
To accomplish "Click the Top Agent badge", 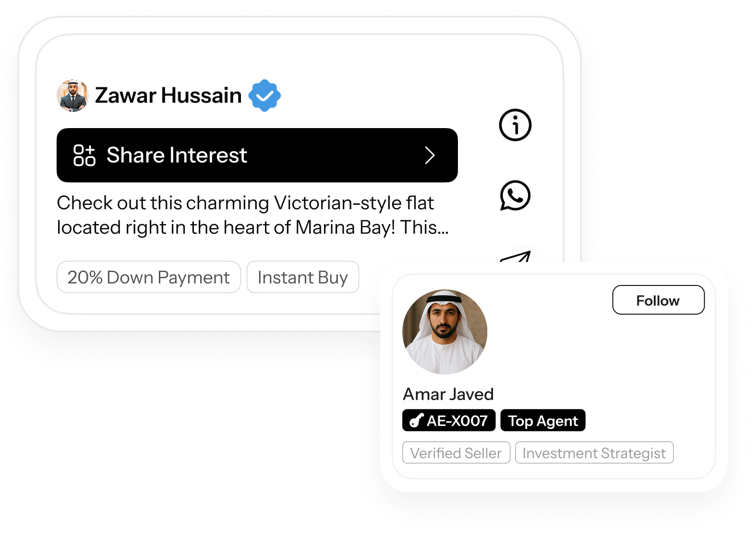I will coord(543,420).
